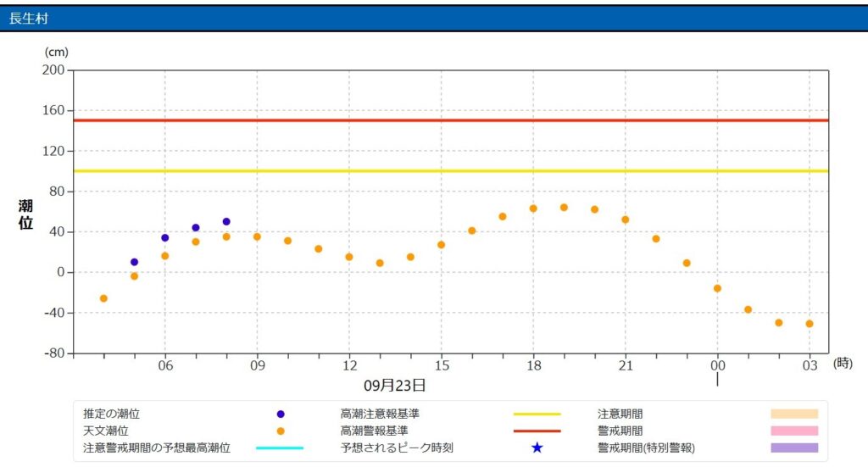Click the 09月23日 date label
The height and width of the screenshot is (467, 868).
(x=395, y=386)
